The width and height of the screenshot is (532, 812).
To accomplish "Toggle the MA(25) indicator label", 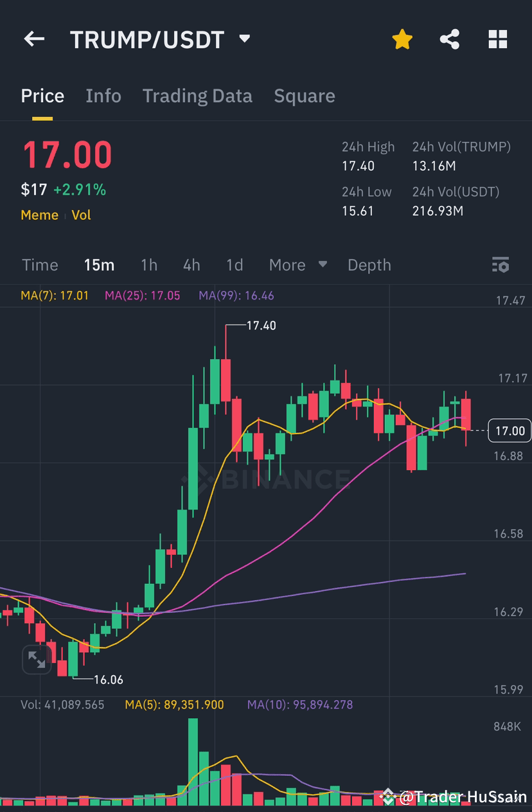I will coord(142,296).
